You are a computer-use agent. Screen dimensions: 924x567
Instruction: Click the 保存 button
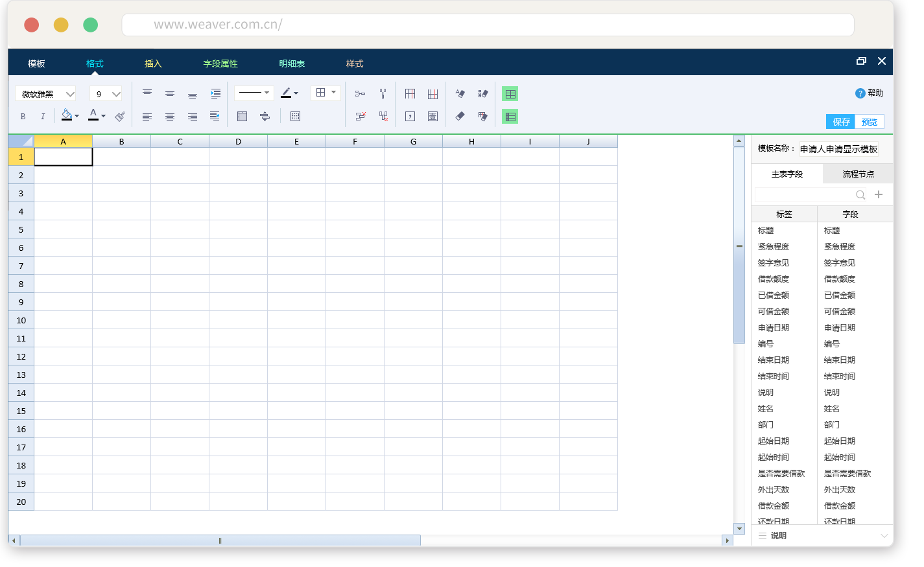[841, 122]
